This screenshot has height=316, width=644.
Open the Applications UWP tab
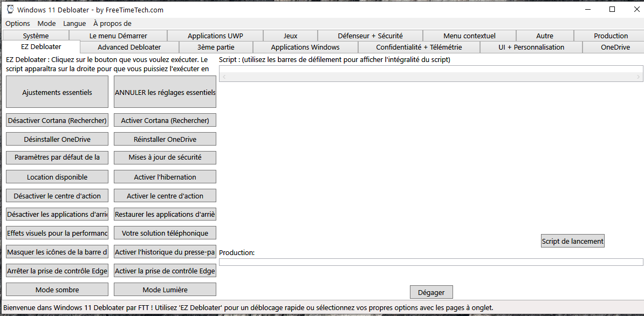click(215, 36)
